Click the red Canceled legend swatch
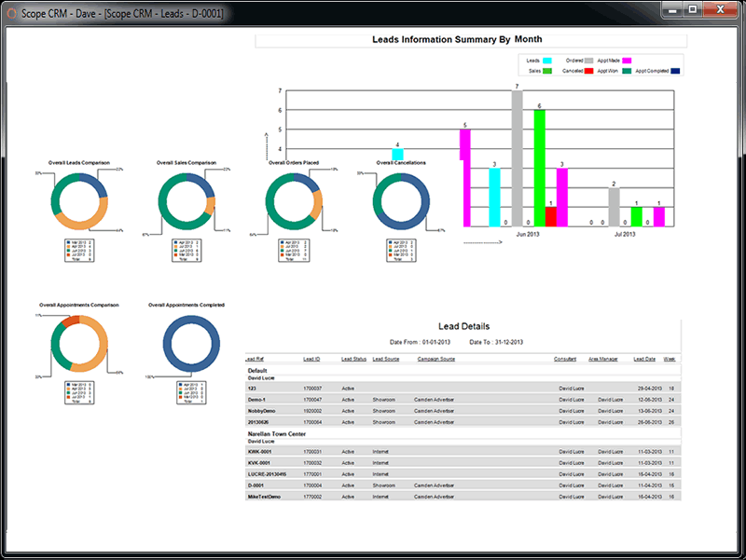746x560 pixels. point(590,71)
